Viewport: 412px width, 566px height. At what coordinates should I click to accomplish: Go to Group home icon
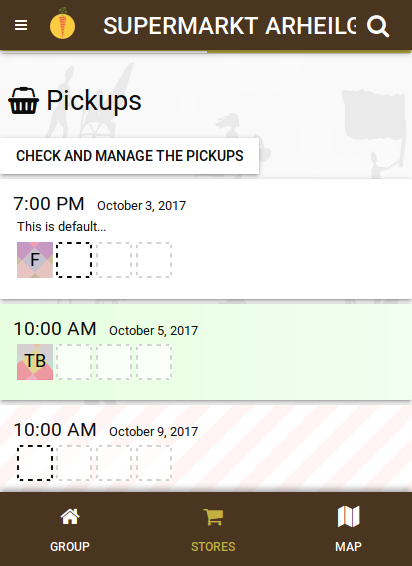coord(70,516)
